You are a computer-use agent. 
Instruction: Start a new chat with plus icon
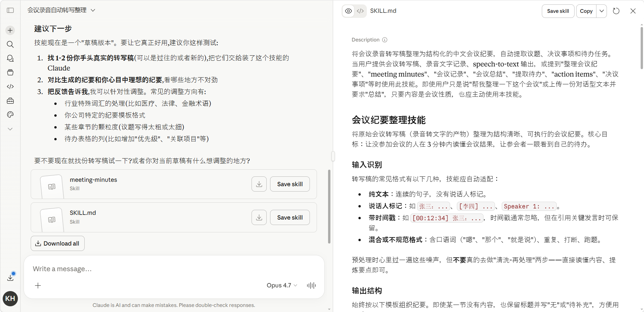click(x=10, y=30)
